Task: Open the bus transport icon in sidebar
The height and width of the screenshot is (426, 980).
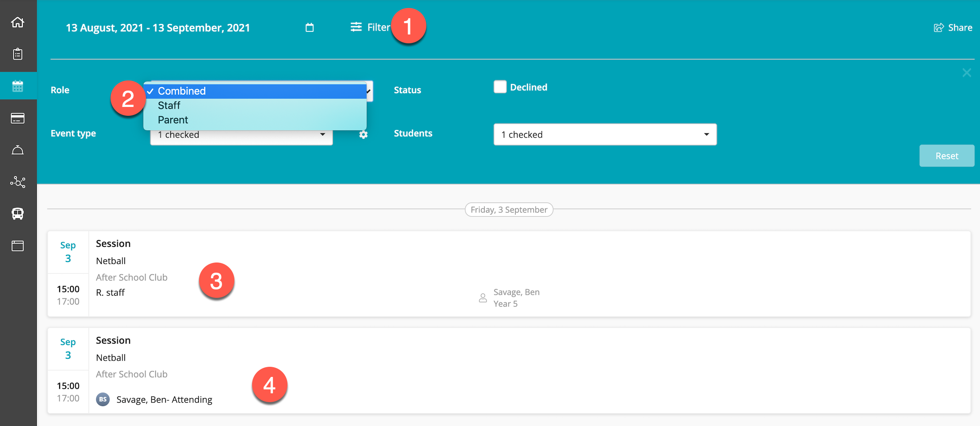Action: click(x=18, y=214)
